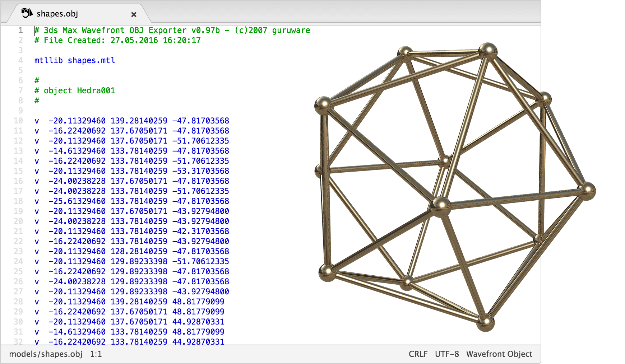Image resolution: width=625 pixels, height=364 pixels.
Task: Select the File Created date comment
Action: coord(117,40)
